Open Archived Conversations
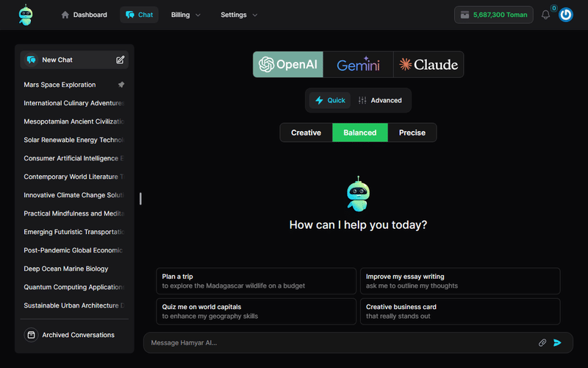This screenshot has height=368, width=588. pyautogui.click(x=74, y=335)
